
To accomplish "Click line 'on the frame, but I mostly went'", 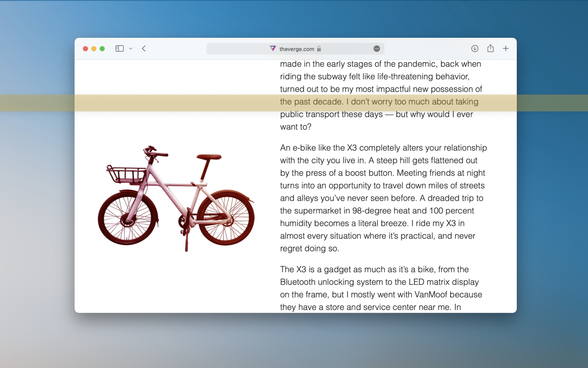I will 381,294.
